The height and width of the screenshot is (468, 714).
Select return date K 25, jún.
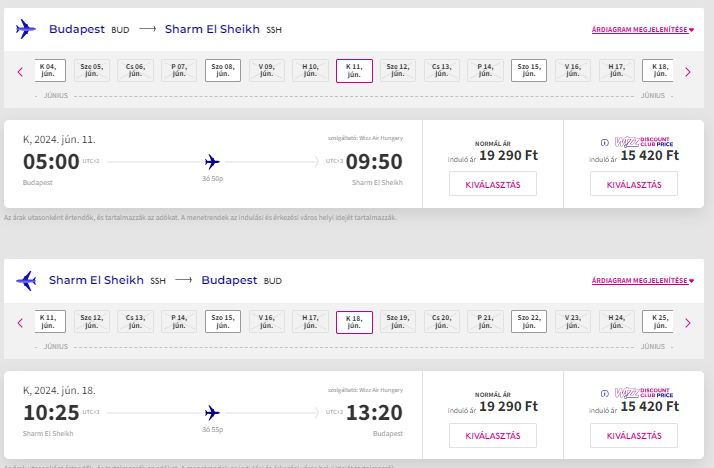[658, 321]
